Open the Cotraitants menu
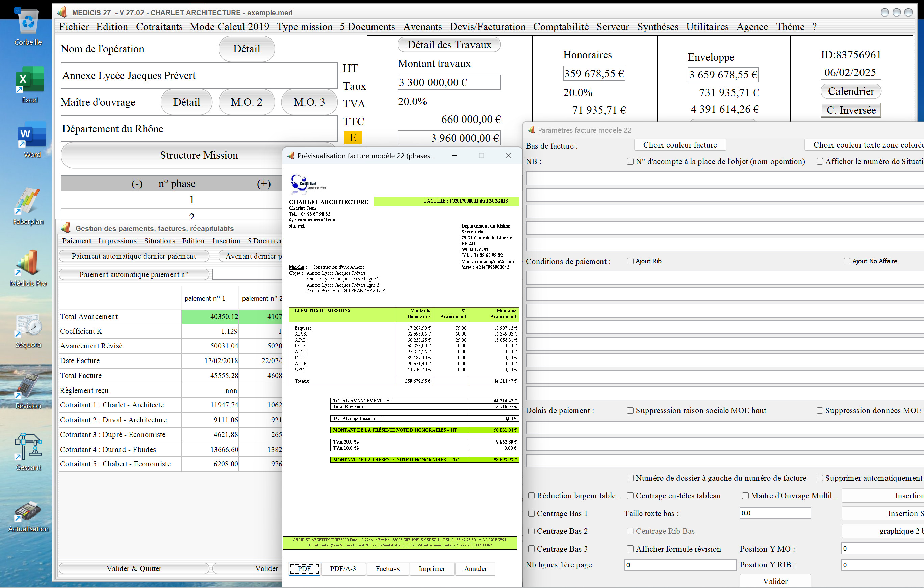 point(159,26)
